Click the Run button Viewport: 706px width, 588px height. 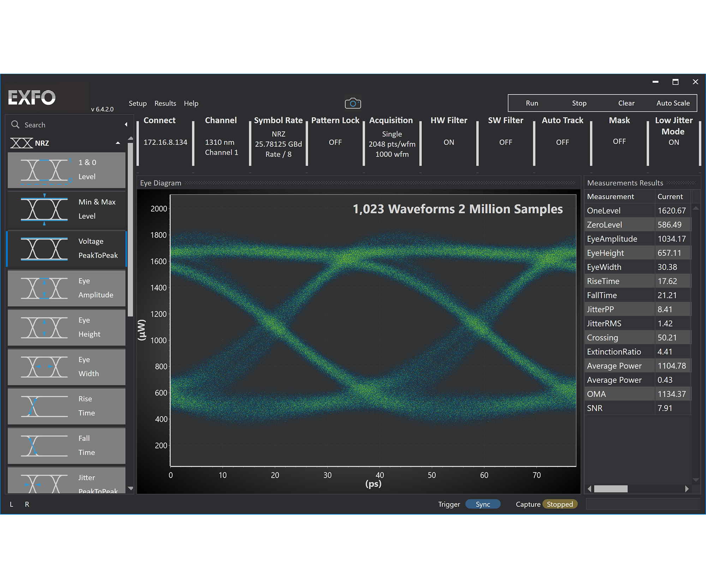(532, 103)
